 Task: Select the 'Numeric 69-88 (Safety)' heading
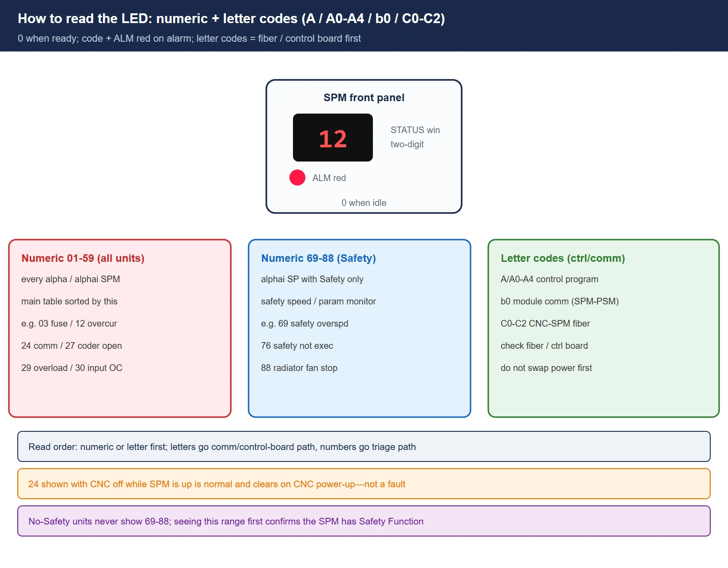[x=318, y=258]
